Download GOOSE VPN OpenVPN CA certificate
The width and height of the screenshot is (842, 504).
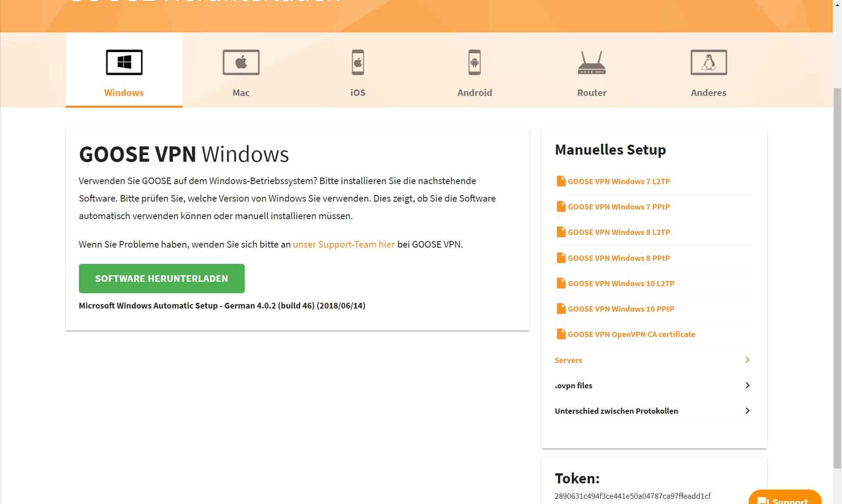click(631, 334)
